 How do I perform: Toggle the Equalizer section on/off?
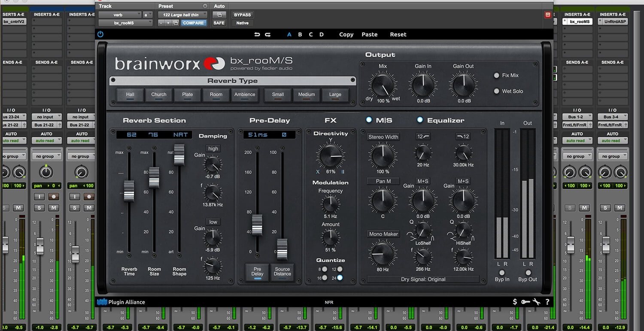(x=420, y=120)
